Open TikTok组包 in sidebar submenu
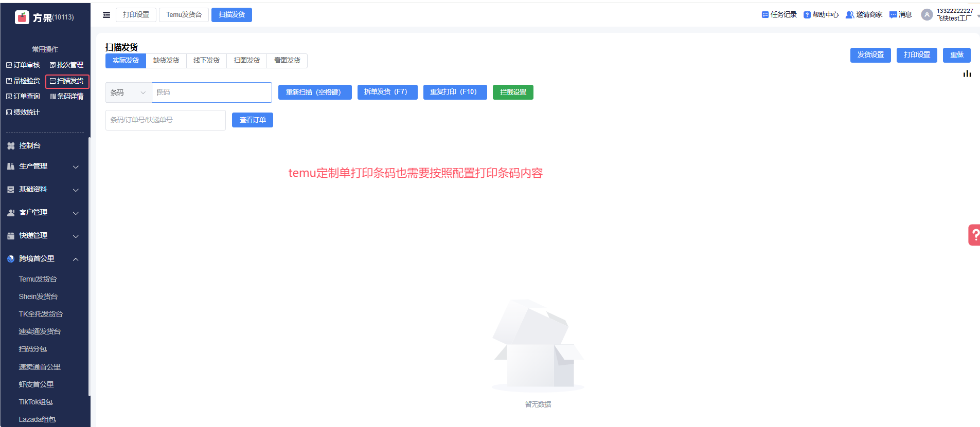 click(36, 402)
